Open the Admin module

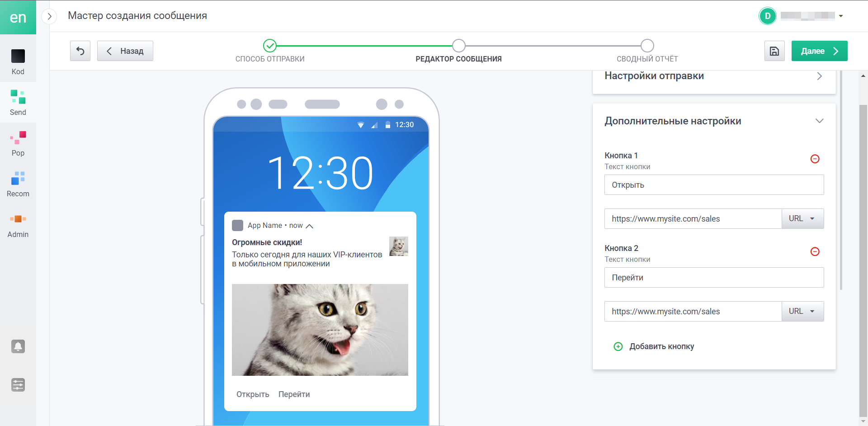point(18,224)
